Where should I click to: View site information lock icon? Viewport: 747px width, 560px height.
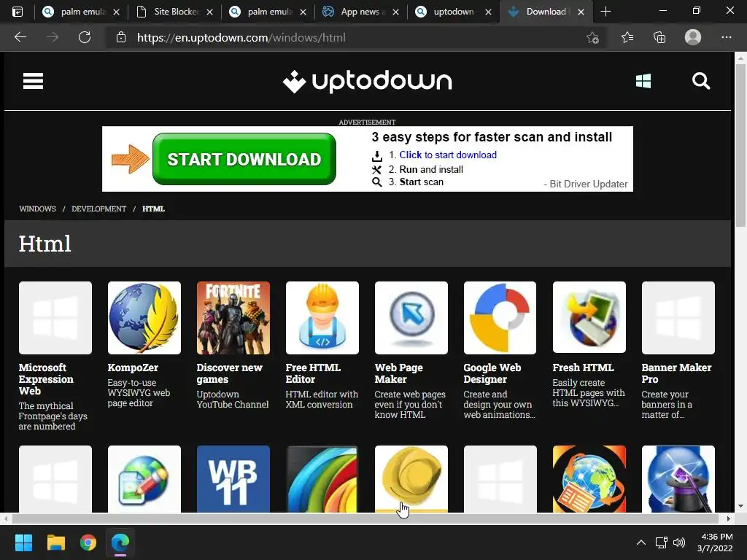point(121,37)
